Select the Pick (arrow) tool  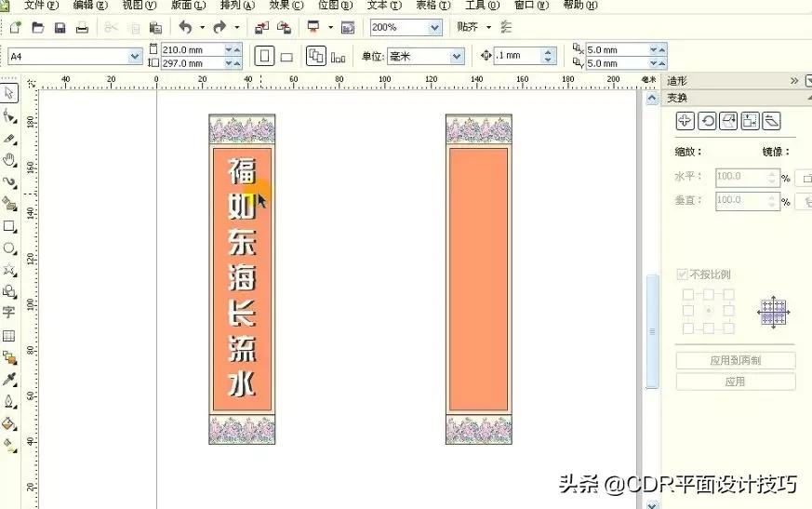point(9,93)
